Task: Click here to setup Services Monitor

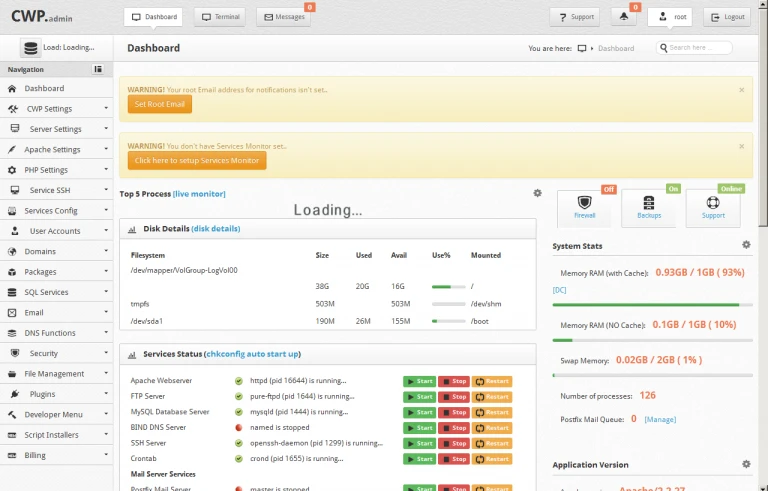Action: (x=197, y=161)
